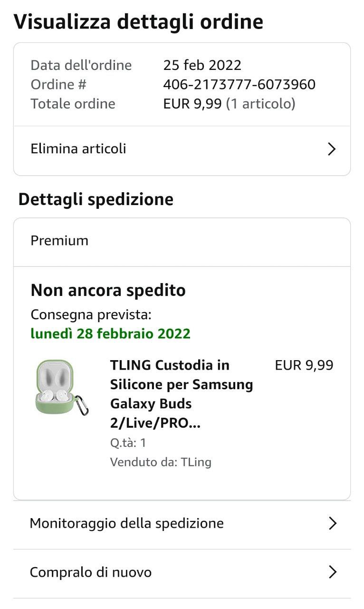Screen dimensions: 364x609
Task: Click the arrow beside Compralo di nuovo
Action: [x=332, y=572]
